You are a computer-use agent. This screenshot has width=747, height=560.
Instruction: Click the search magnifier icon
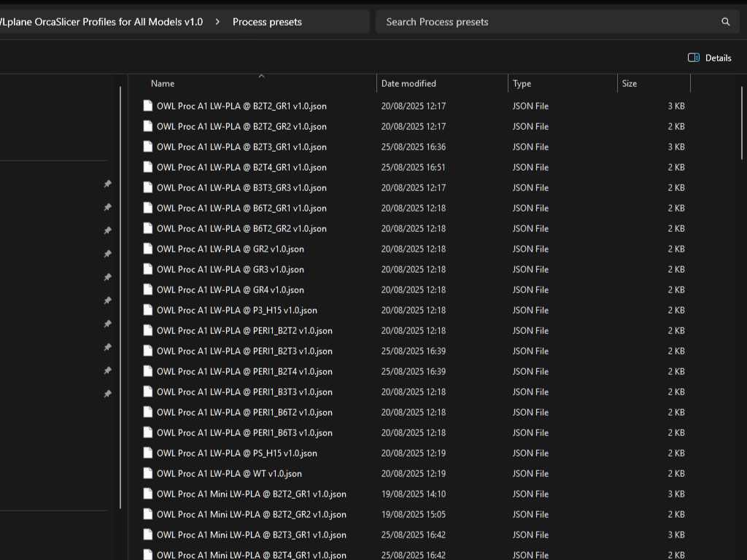click(x=725, y=22)
